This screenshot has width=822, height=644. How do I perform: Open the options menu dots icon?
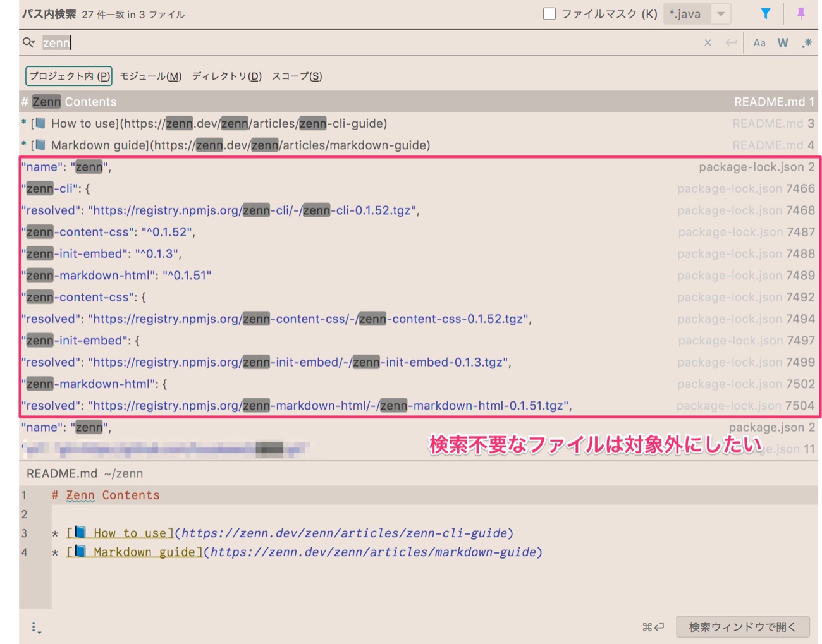pos(35,627)
